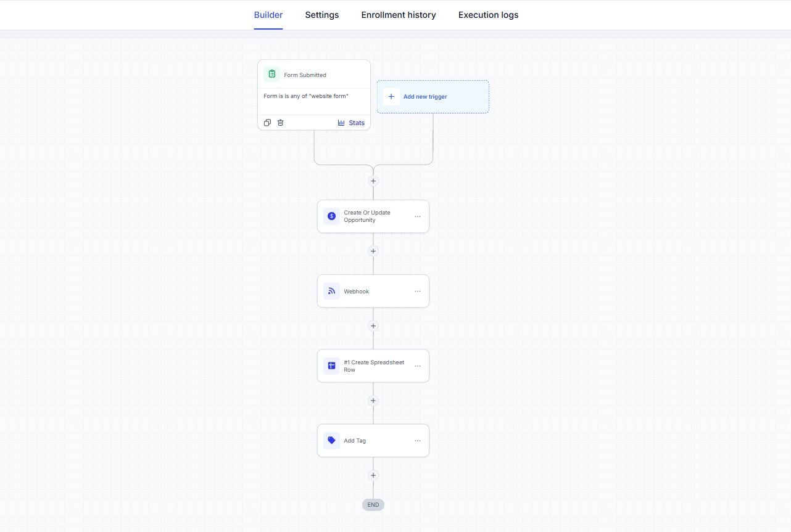The image size is (791, 532).
Task: Open Stats for the Form Submitted trigger
Action: tap(351, 123)
